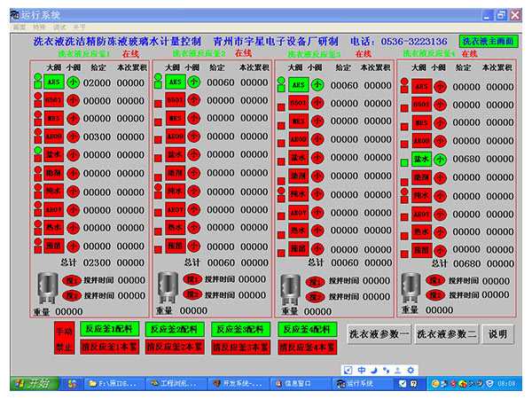Open the 画面 menu
Screen dimensions: 532x399
[20, 27]
